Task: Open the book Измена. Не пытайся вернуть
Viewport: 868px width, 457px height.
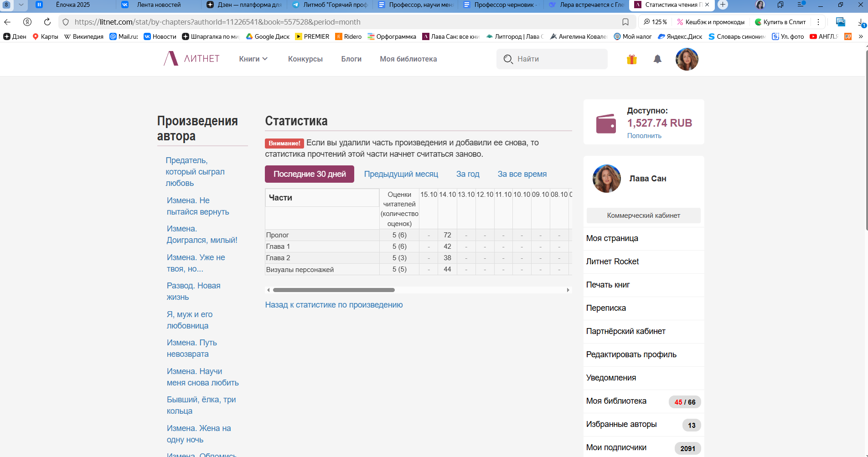Action: point(198,206)
